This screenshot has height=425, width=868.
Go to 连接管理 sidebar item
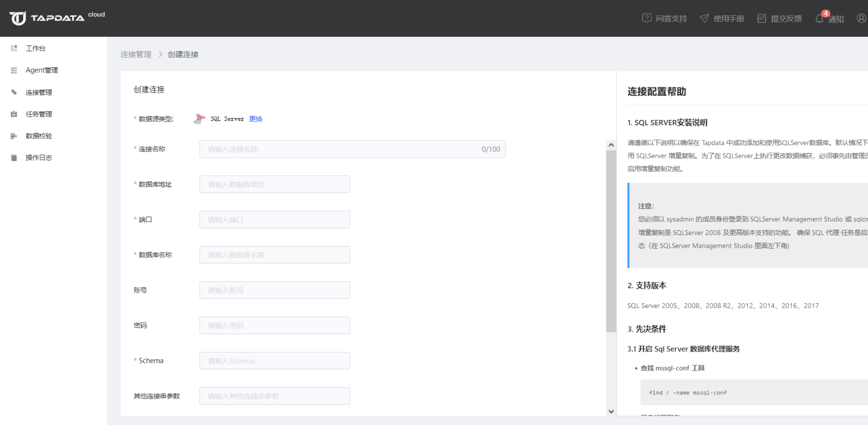[39, 92]
